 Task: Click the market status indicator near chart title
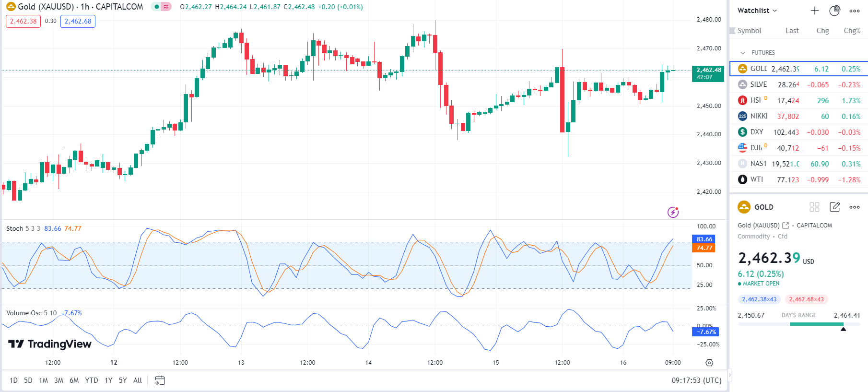[156, 7]
